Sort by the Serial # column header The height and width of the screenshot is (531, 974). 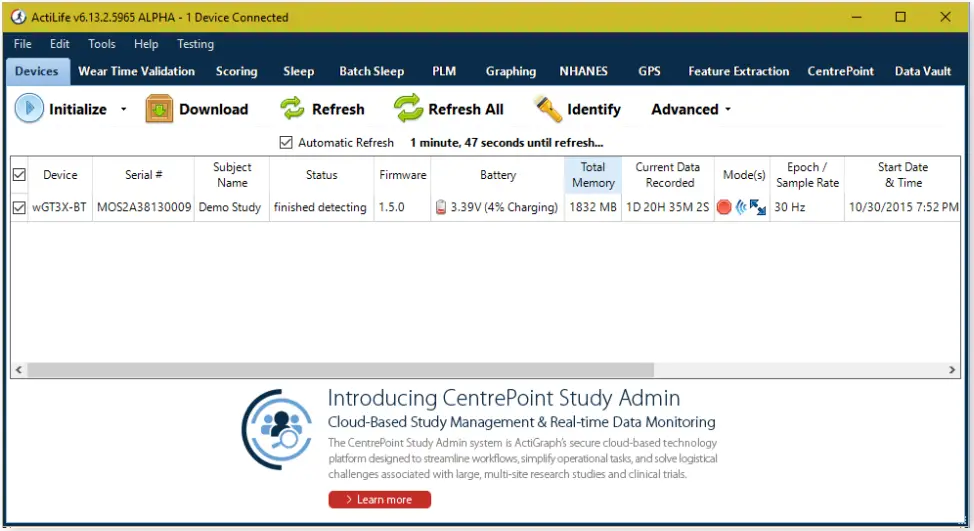click(143, 175)
